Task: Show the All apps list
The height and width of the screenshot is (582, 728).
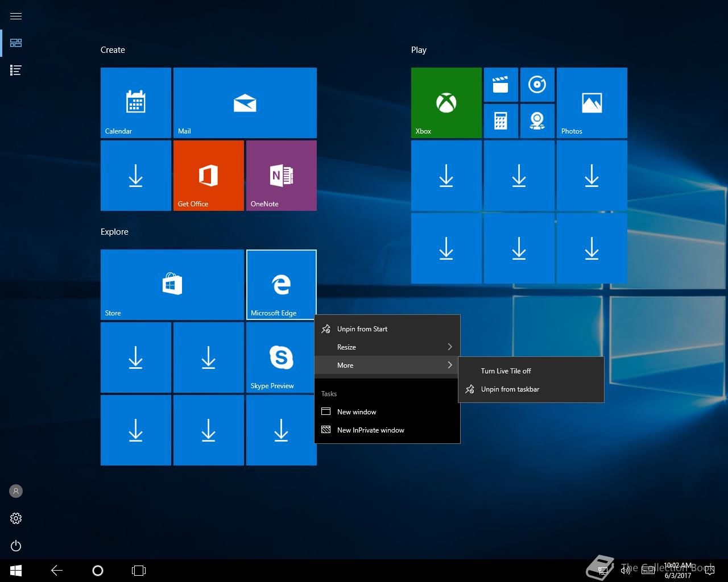Action: click(16, 70)
